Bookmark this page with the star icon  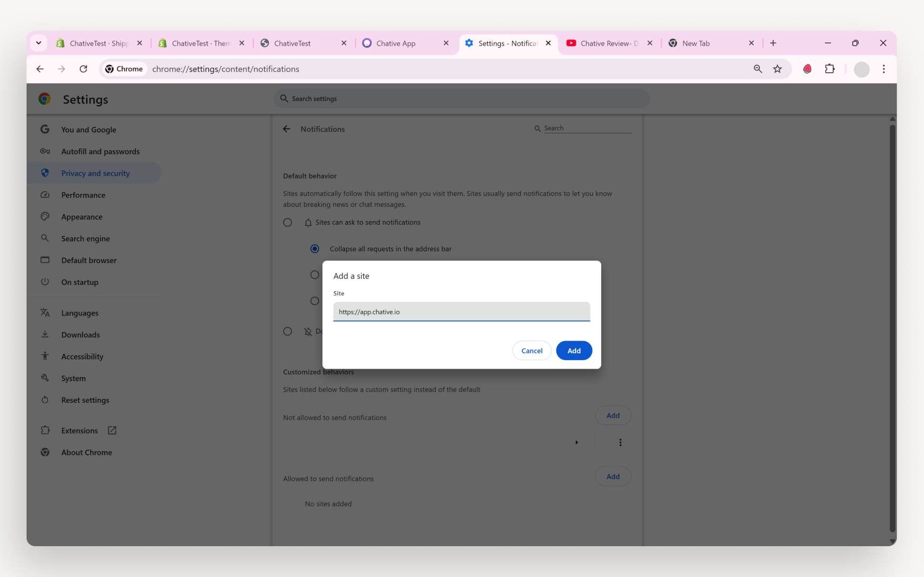(777, 69)
